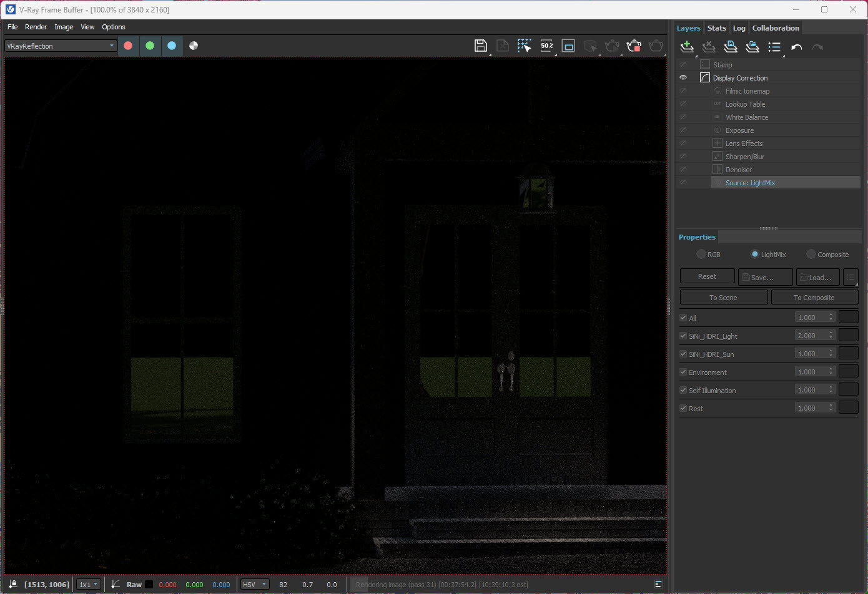This screenshot has height=594, width=868.
Task: Open quick actions list icon
Action: point(774,47)
